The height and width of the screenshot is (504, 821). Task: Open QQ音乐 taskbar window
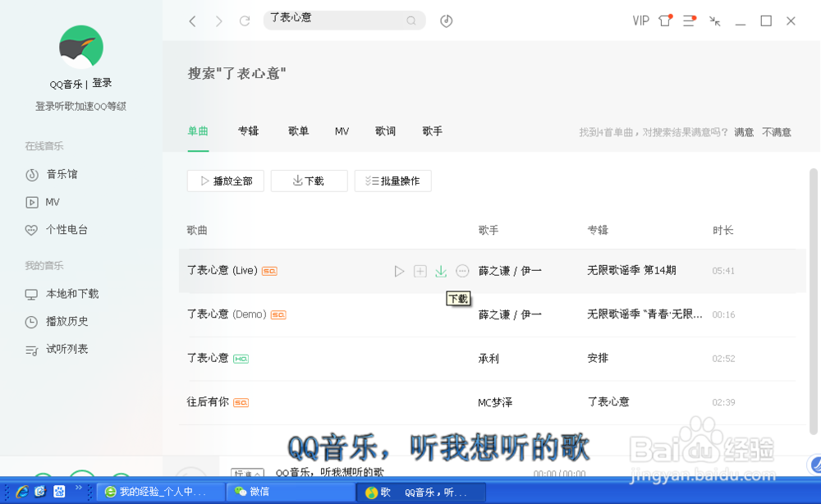click(x=421, y=493)
